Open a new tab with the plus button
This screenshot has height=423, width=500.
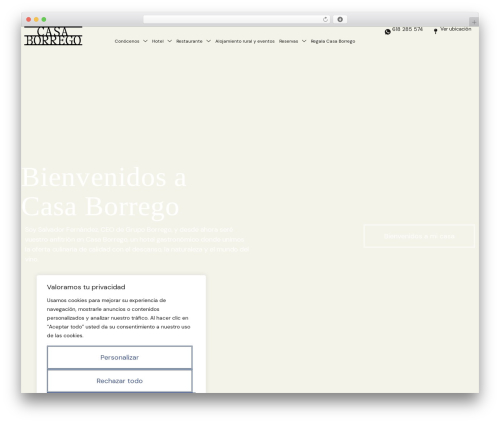click(474, 22)
